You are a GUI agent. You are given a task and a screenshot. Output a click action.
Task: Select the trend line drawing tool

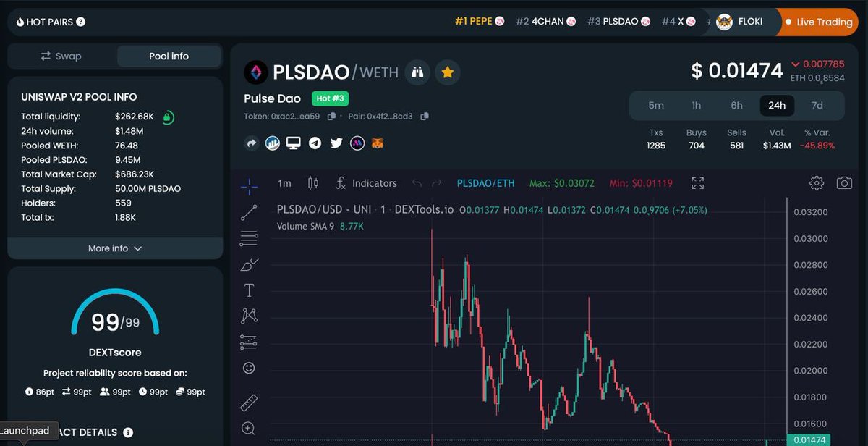tap(249, 212)
